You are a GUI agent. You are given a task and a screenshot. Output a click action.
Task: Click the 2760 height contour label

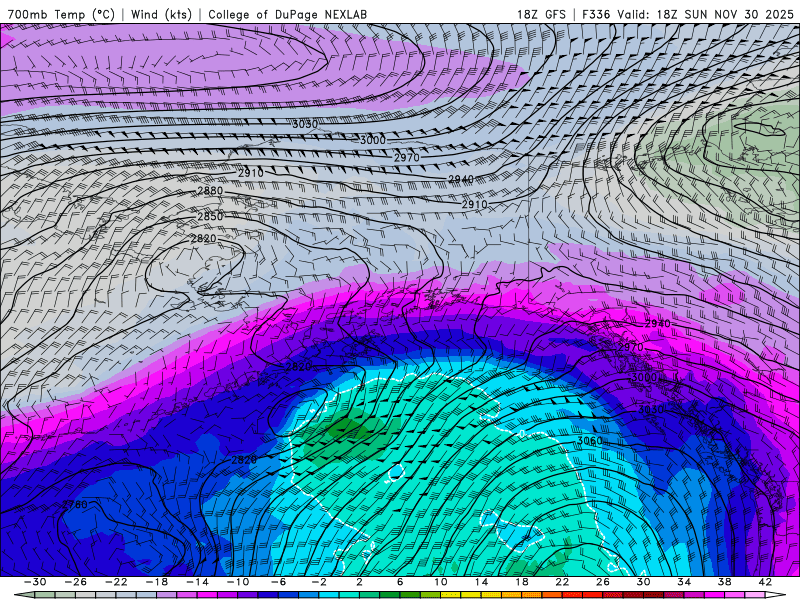pos(74,505)
